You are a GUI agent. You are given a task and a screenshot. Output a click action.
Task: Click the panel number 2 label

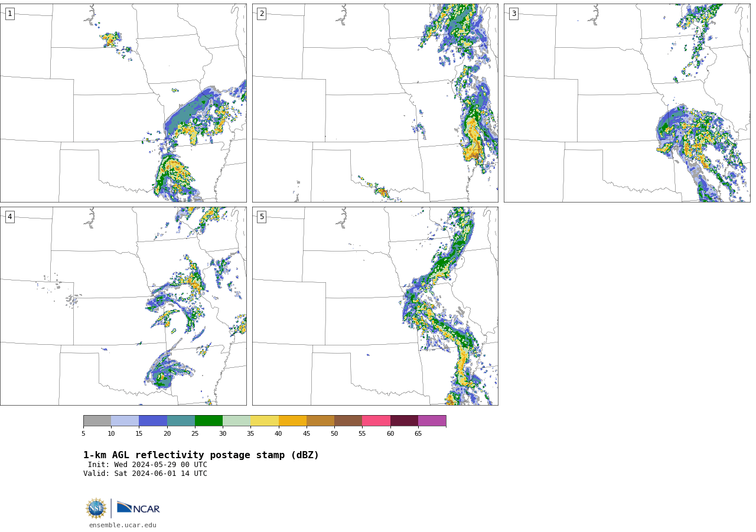(262, 14)
